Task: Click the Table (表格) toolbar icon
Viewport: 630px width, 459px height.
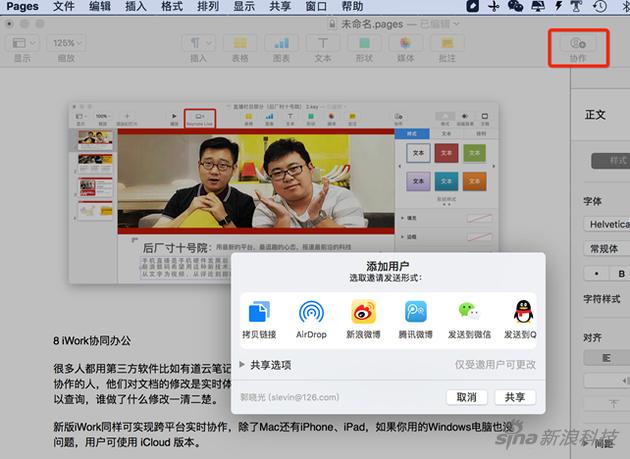Action: click(x=240, y=43)
